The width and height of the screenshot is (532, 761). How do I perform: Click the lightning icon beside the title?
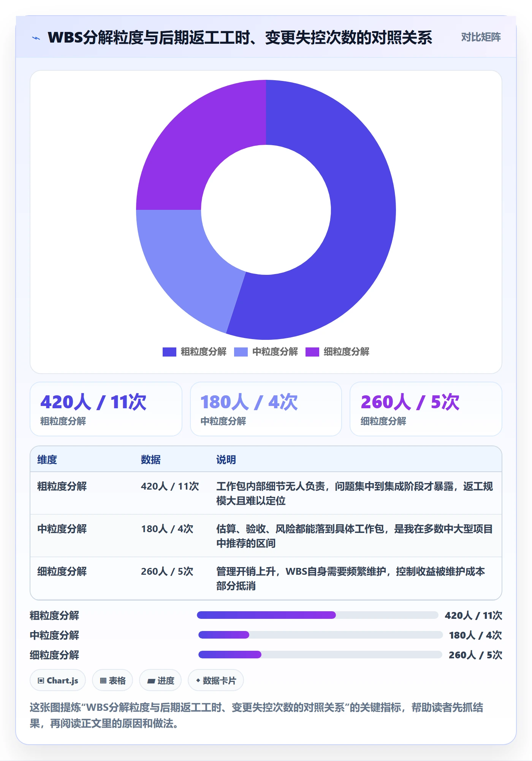36,38
